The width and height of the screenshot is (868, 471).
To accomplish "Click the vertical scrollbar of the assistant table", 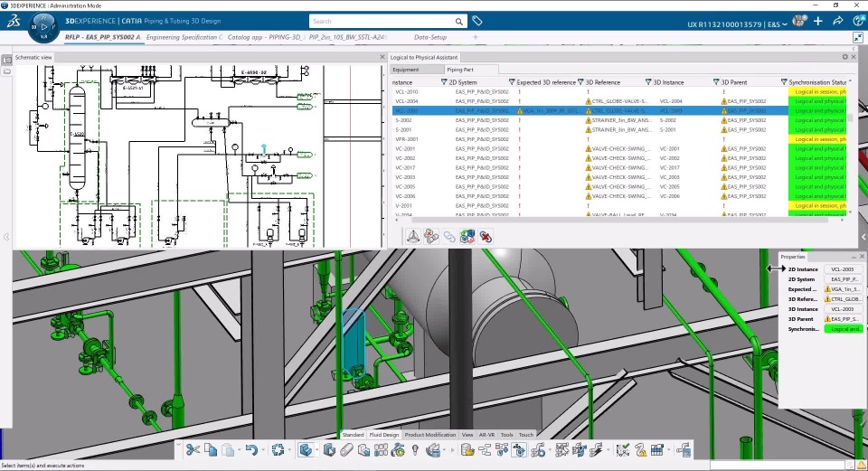I will [850, 118].
